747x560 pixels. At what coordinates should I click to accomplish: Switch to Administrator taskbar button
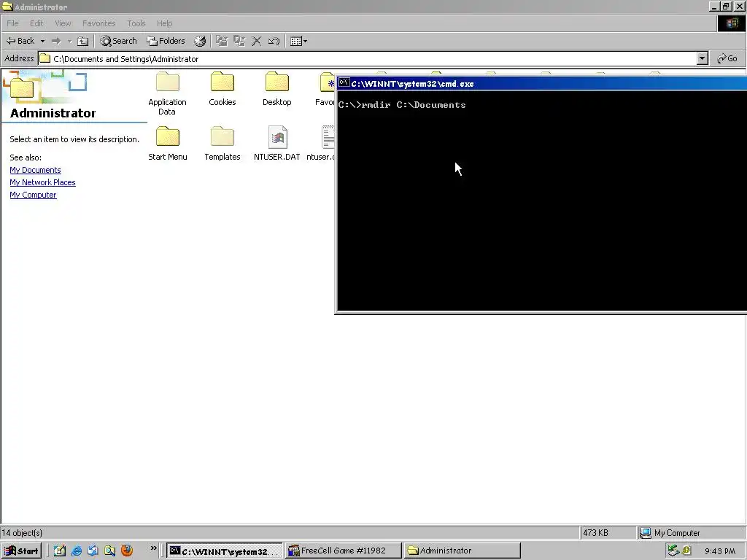(x=462, y=551)
